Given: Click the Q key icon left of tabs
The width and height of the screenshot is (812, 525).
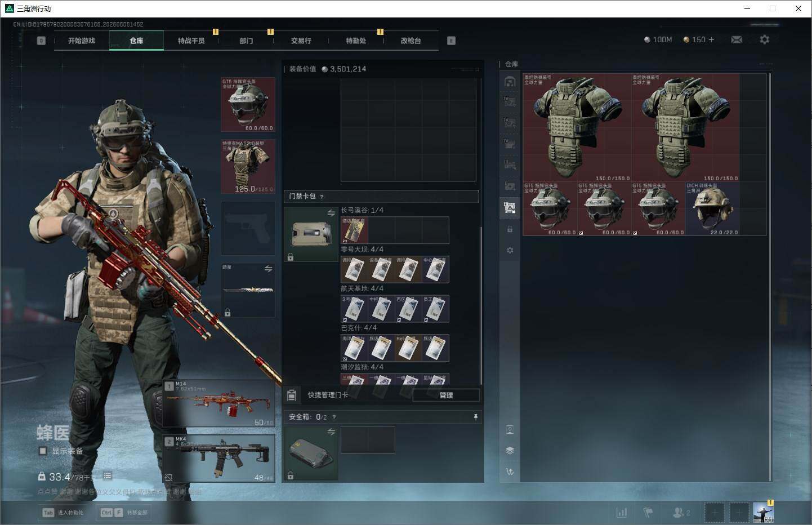Looking at the screenshot, I should point(41,41).
